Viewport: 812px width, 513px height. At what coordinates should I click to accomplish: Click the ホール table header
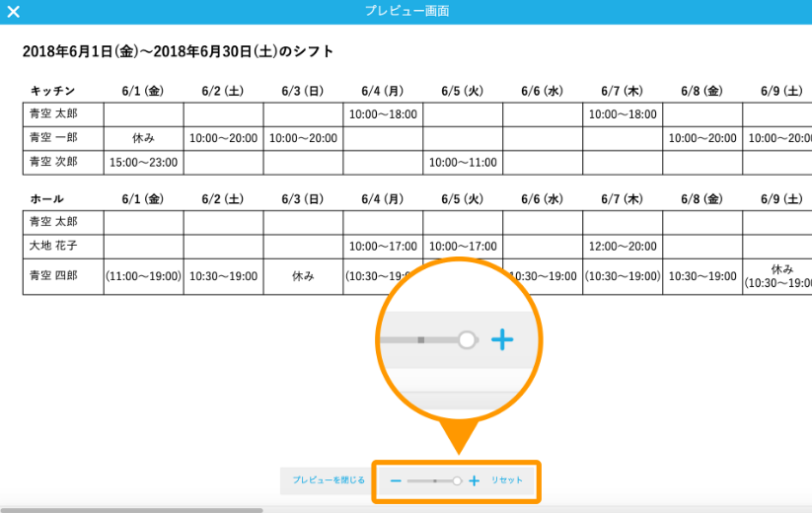coord(46,199)
